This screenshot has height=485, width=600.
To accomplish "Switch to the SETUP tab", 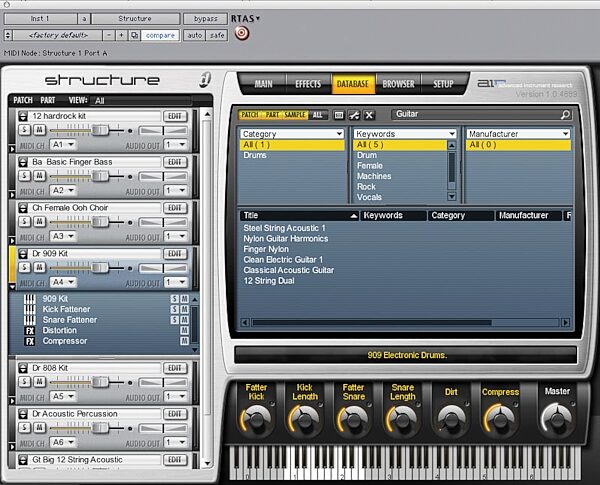I will tap(443, 84).
